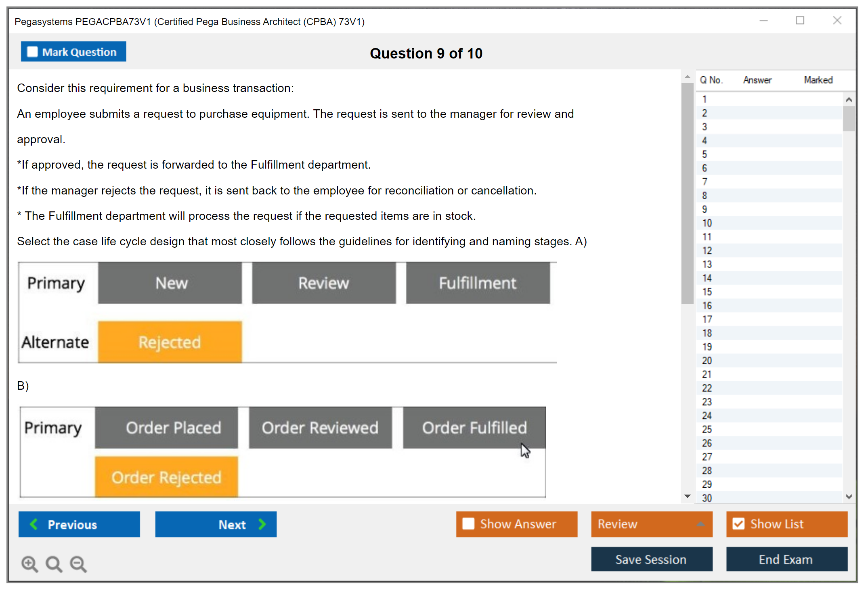This screenshot has width=868, height=593.
Task: Click question list scroll-down arrow
Action: (x=849, y=497)
